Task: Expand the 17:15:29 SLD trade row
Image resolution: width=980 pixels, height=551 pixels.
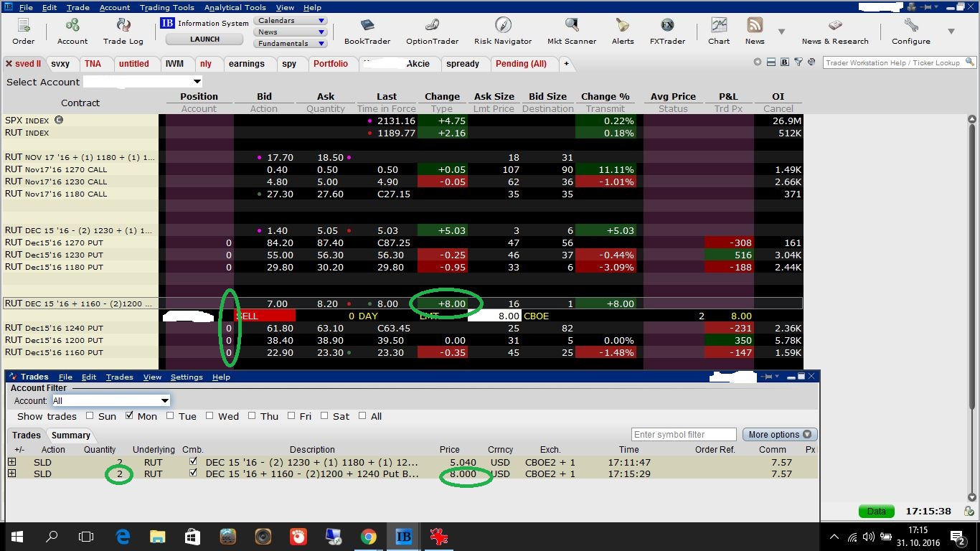Action: click(11, 474)
